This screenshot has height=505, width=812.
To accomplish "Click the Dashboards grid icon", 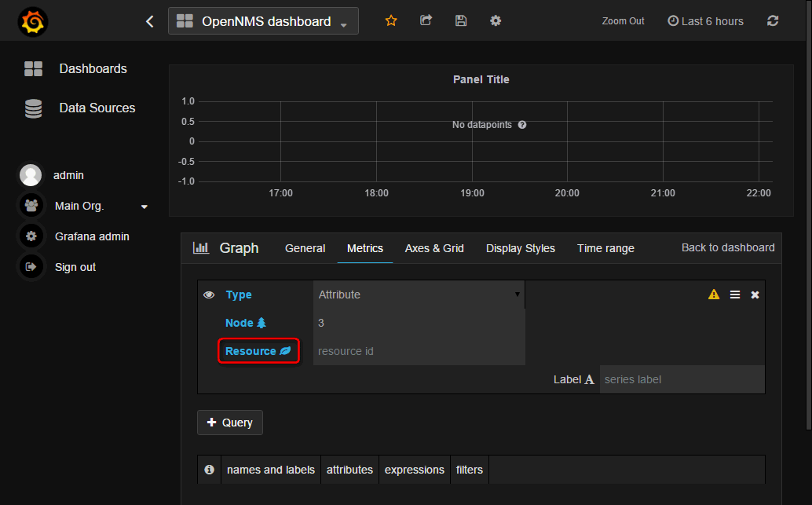I will click(x=33, y=68).
